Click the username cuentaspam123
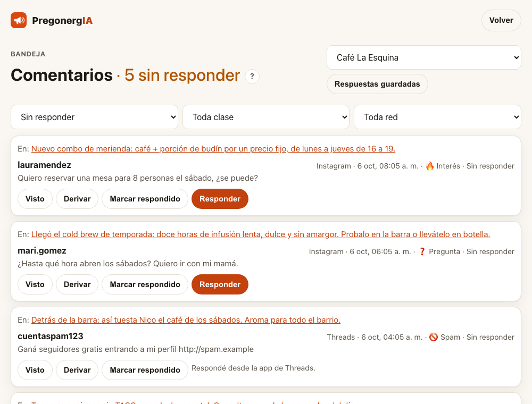 (x=51, y=336)
